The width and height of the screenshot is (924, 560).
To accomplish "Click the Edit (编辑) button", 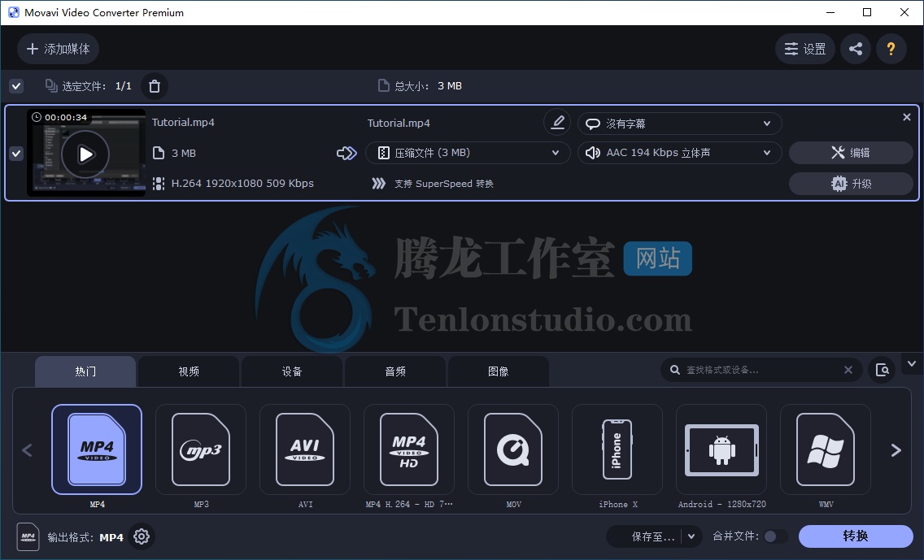I will (x=851, y=153).
